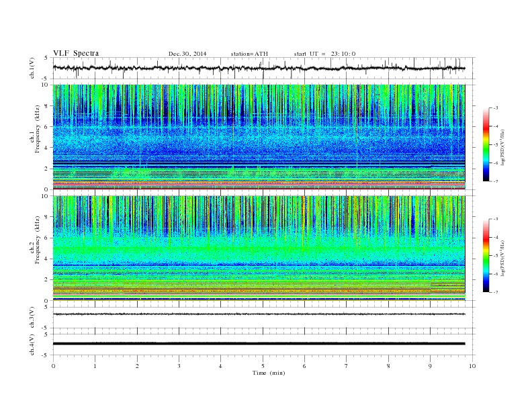Click inside the ch.2 spectrogram panel

tap(259, 248)
